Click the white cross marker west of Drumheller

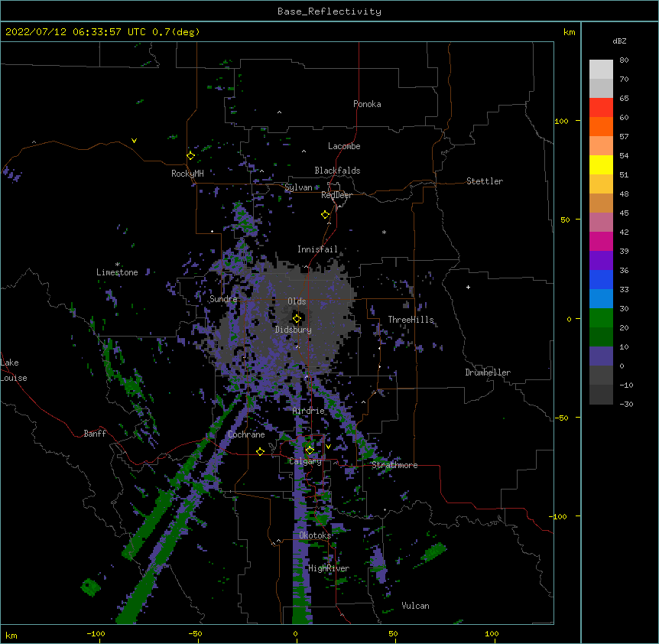[x=468, y=287]
